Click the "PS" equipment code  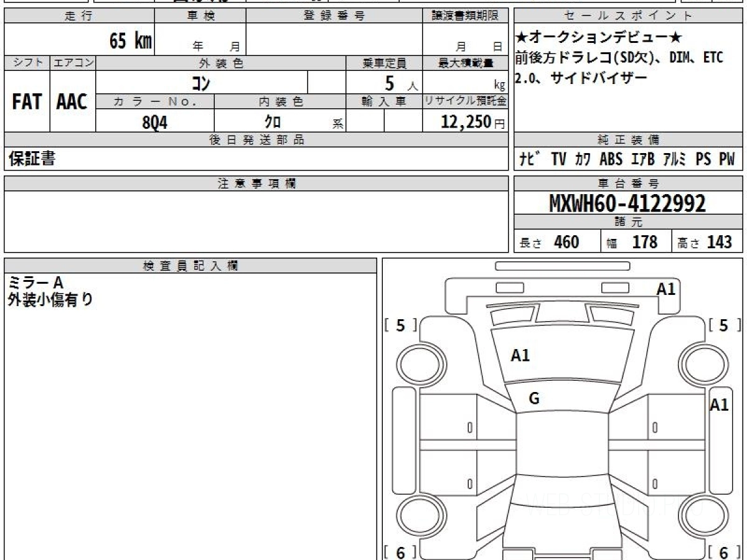pos(703,159)
